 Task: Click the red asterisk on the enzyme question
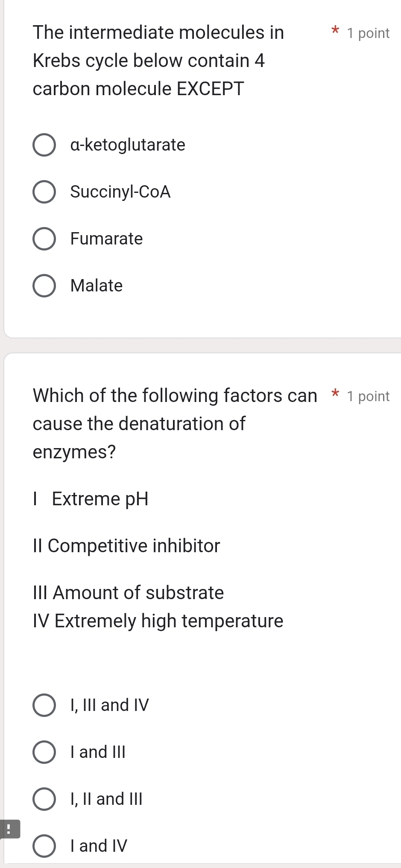(x=335, y=394)
